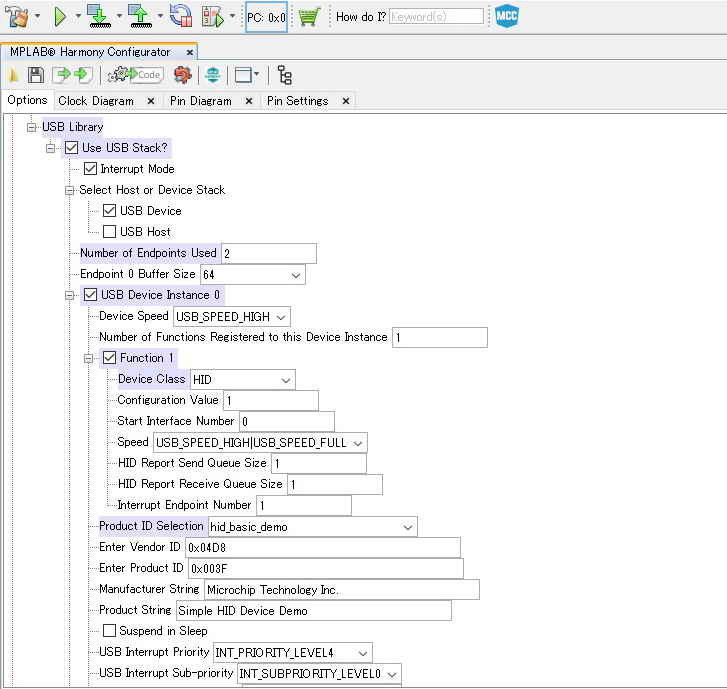727x689 pixels.
Task: Click the Generate Code gear button
Action: (135, 75)
